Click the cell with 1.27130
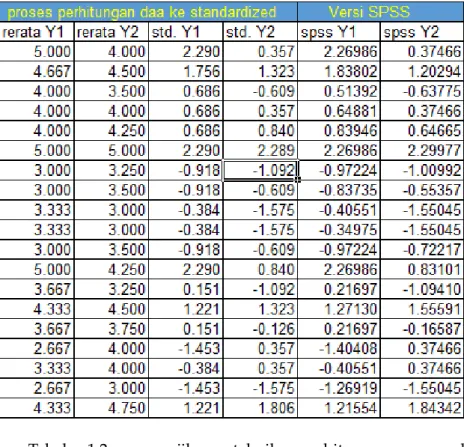The height and width of the screenshot is (447, 464). coord(339,309)
